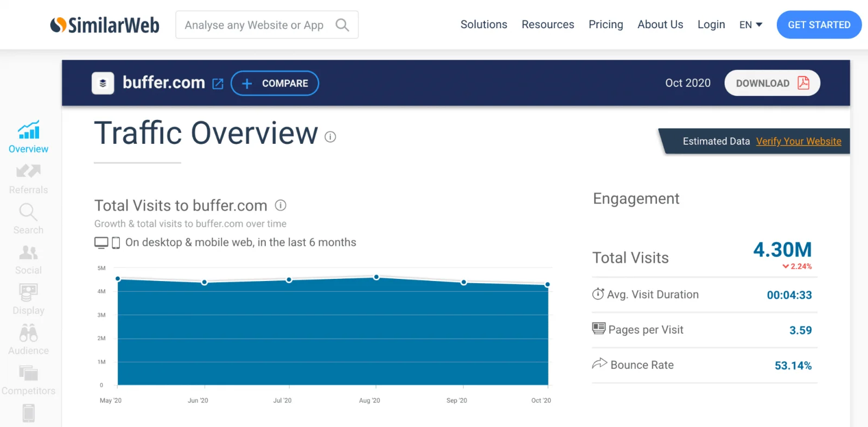The width and height of the screenshot is (868, 427).
Task: Open the EN language dropdown
Action: [751, 25]
